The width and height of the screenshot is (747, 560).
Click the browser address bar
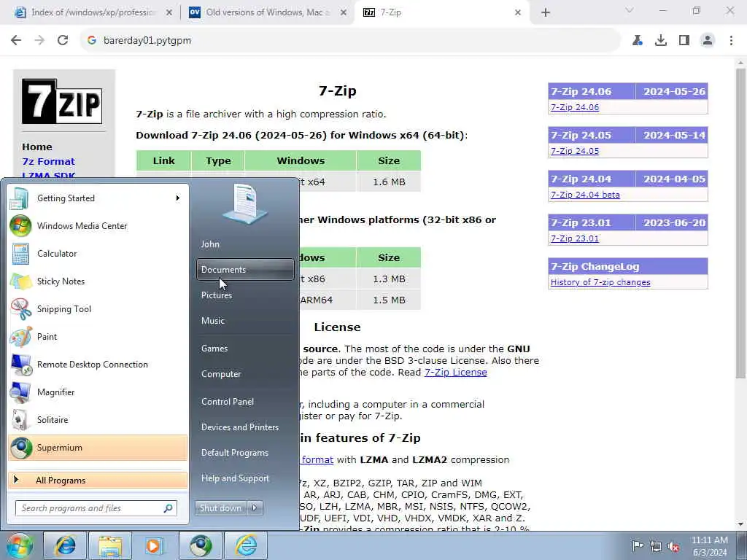click(x=352, y=41)
